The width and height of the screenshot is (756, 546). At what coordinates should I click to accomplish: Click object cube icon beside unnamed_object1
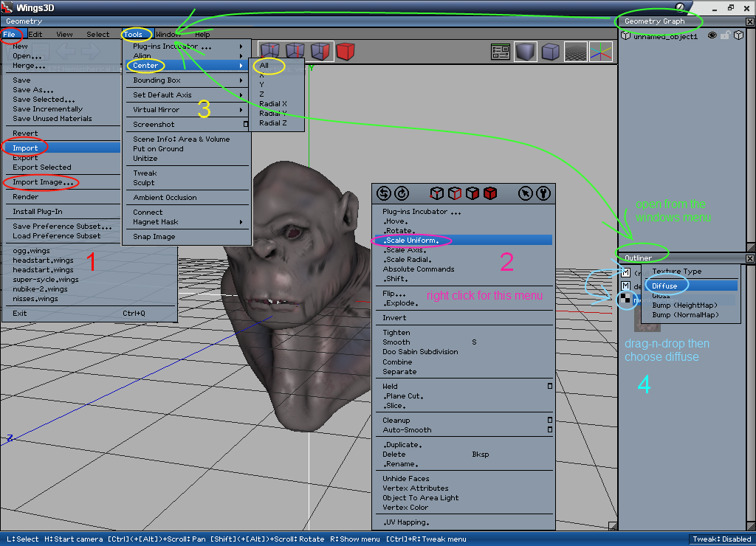click(x=626, y=35)
